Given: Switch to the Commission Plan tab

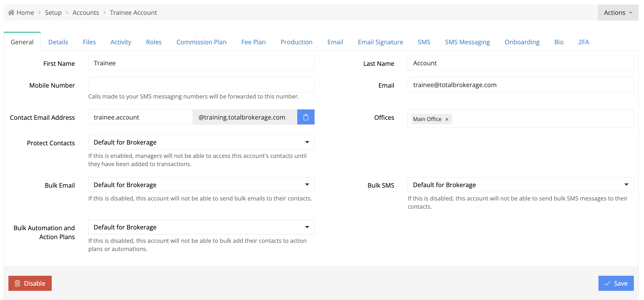Looking at the screenshot, I should [201, 42].
